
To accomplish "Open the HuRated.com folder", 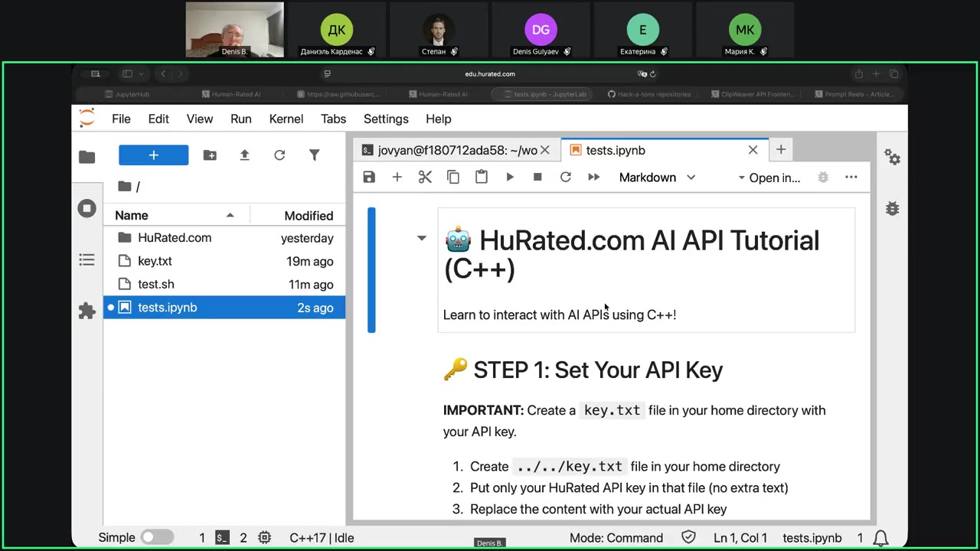I will (174, 238).
